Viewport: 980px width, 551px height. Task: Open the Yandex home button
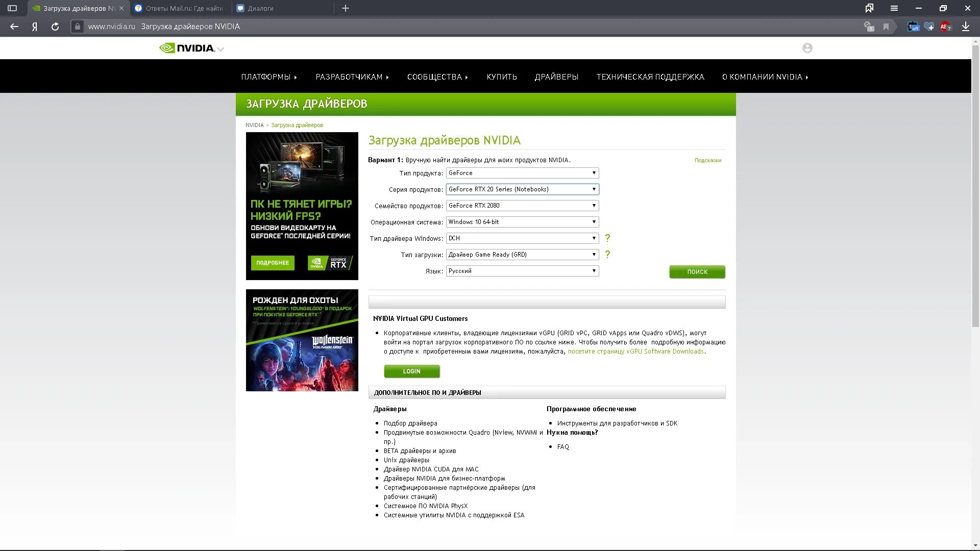pos(35,27)
